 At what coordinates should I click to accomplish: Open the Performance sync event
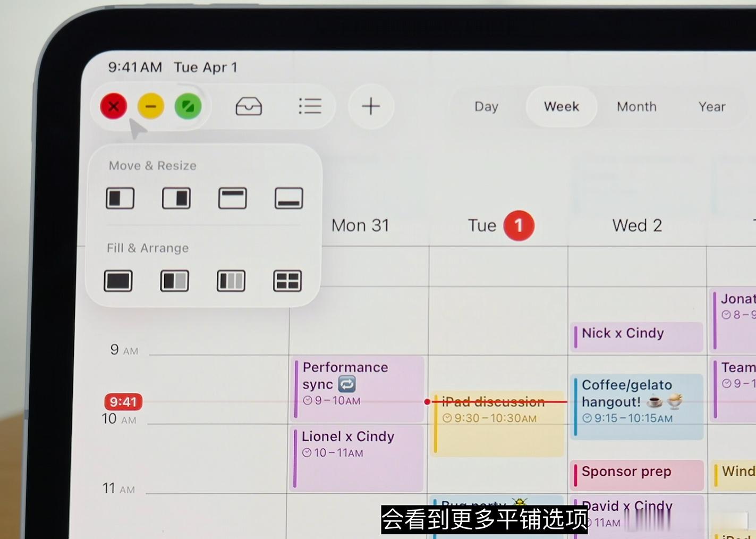point(359,389)
